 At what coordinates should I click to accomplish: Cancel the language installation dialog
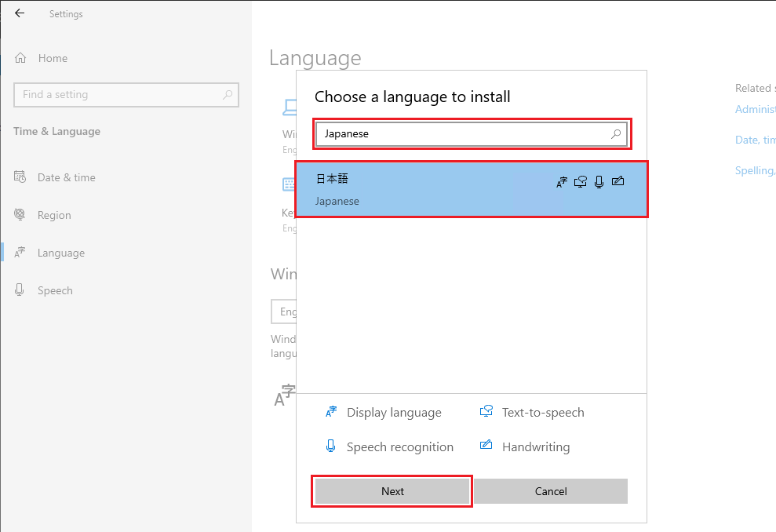pyautogui.click(x=551, y=491)
